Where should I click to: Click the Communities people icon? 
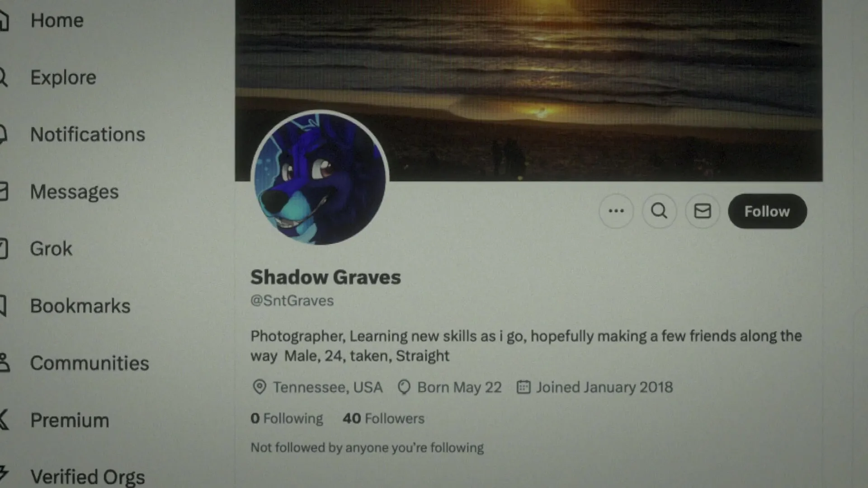4,363
